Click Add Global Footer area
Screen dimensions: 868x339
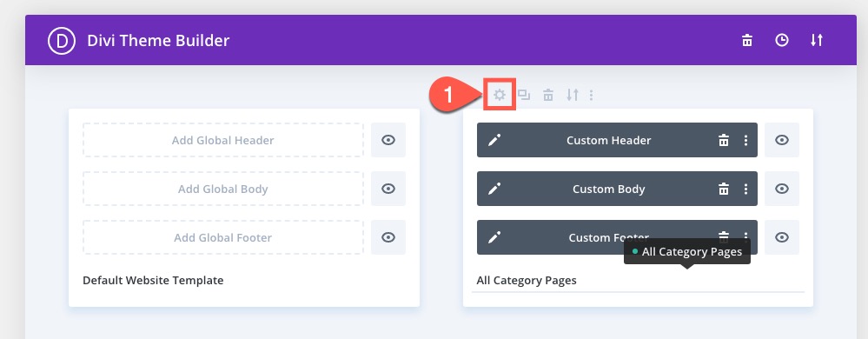(223, 237)
